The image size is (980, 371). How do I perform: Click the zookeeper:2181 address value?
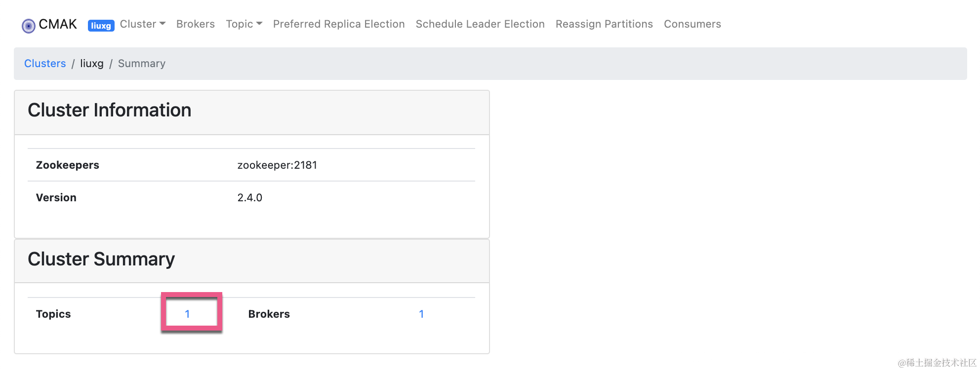[x=277, y=165]
